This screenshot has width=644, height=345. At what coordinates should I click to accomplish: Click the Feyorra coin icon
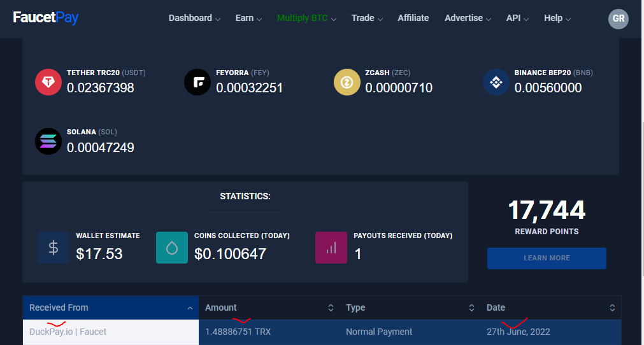point(197,82)
